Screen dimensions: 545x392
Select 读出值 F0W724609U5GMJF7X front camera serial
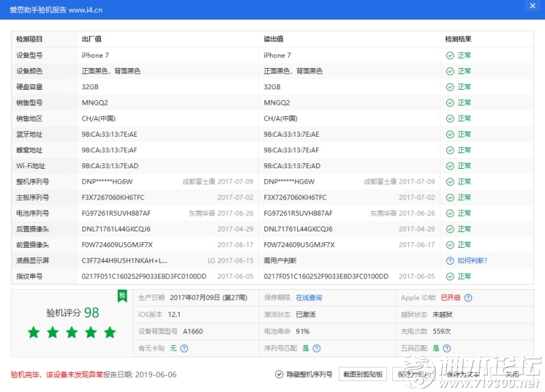299,245
